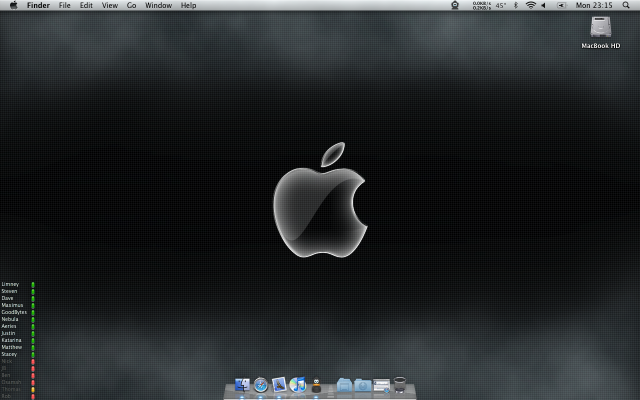The image size is (640, 400).
Task: Open the View menu
Action: (110, 5)
